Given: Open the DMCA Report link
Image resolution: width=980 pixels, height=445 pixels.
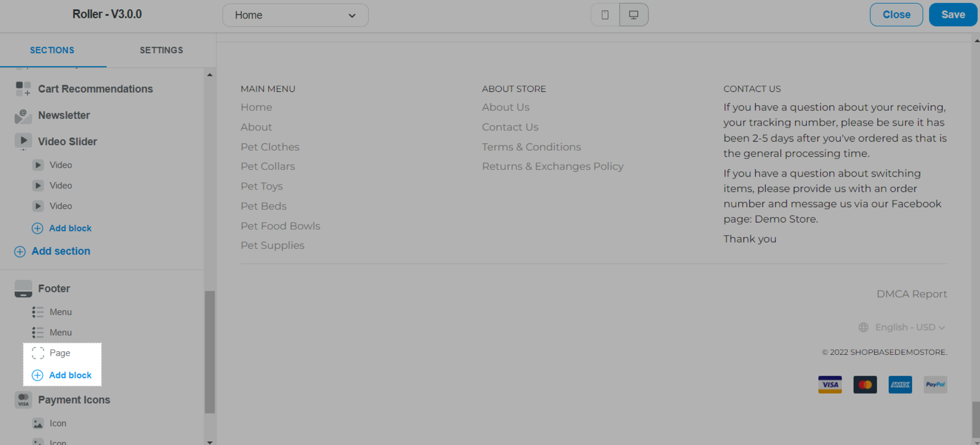Looking at the screenshot, I should click(911, 294).
